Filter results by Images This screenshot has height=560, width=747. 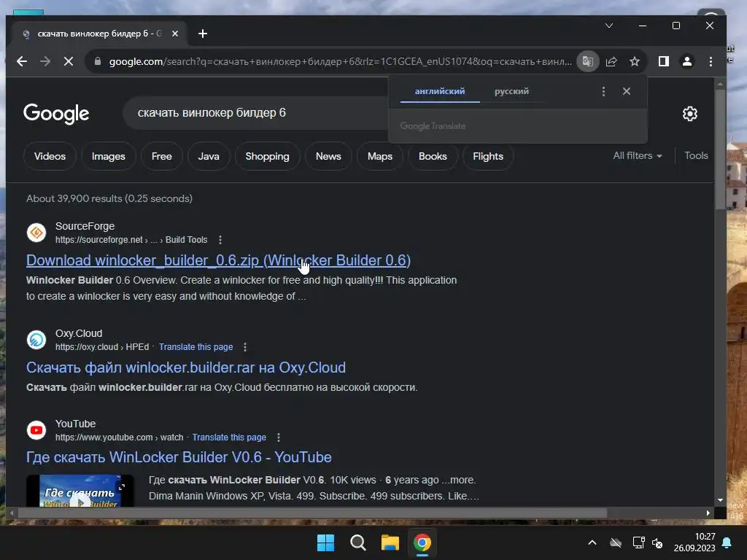[x=108, y=156]
